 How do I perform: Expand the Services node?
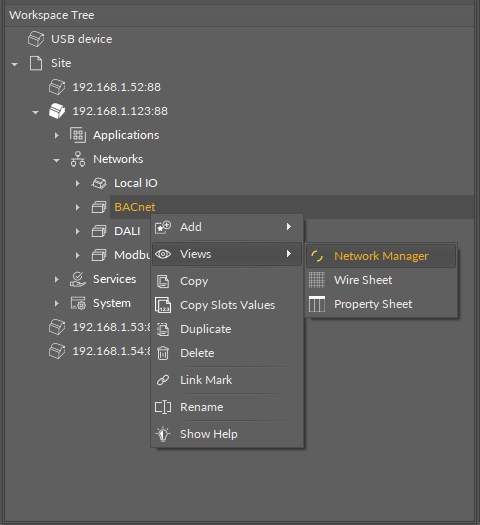pos(57,279)
